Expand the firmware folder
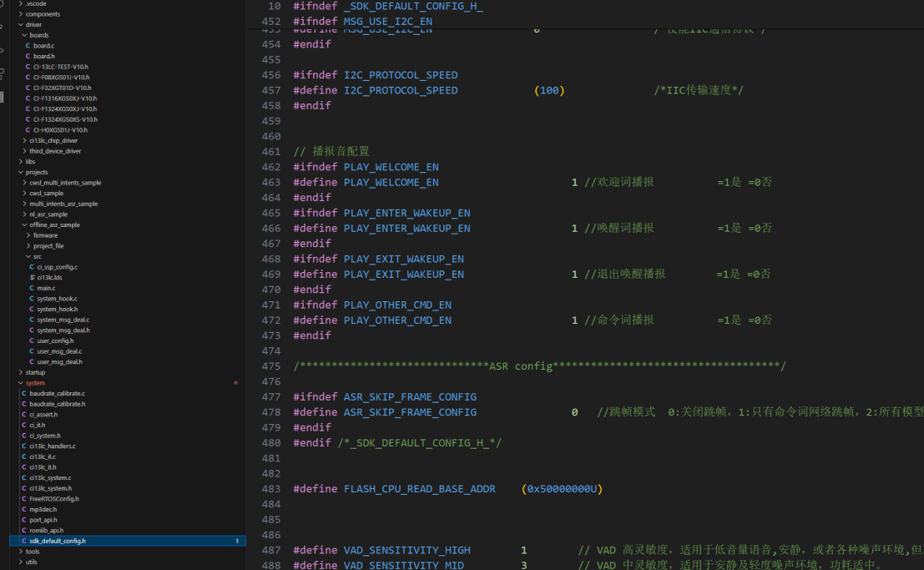Screen dimensions: 924x570 tap(28, 235)
